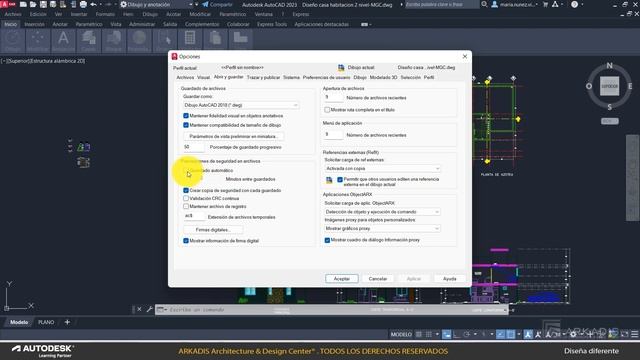This screenshot has height=360, width=640.
Task: Click the Undo arrow icon
Action: [x=93, y=4]
